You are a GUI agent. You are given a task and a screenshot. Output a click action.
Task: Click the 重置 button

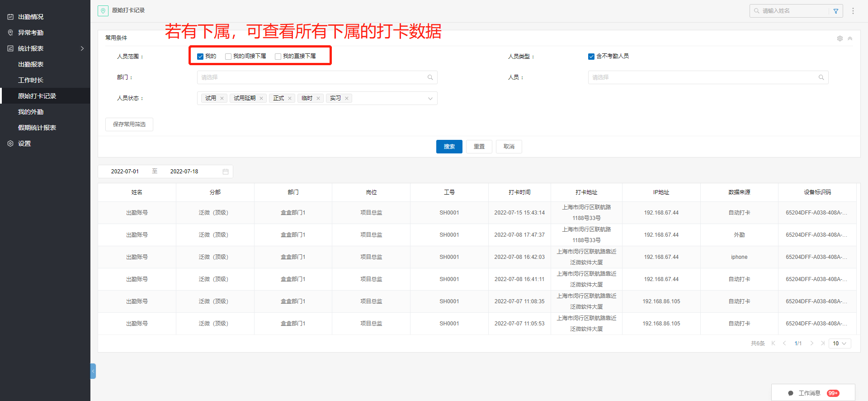click(x=479, y=147)
